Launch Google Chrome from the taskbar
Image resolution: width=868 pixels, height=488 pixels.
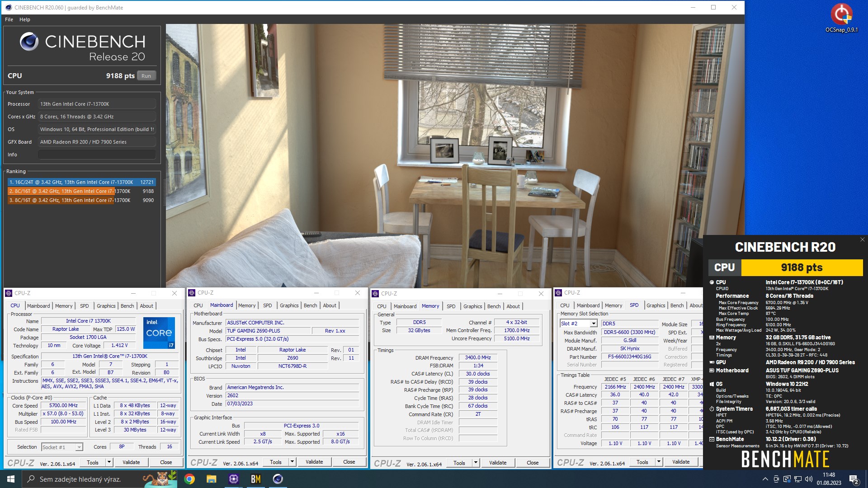pos(189,479)
